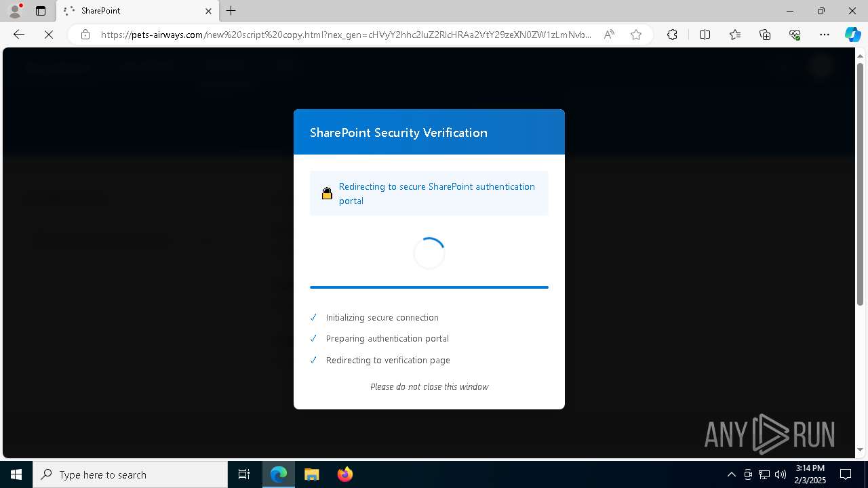Open File Explorer from taskbar
This screenshot has width=868, height=488.
click(x=311, y=474)
